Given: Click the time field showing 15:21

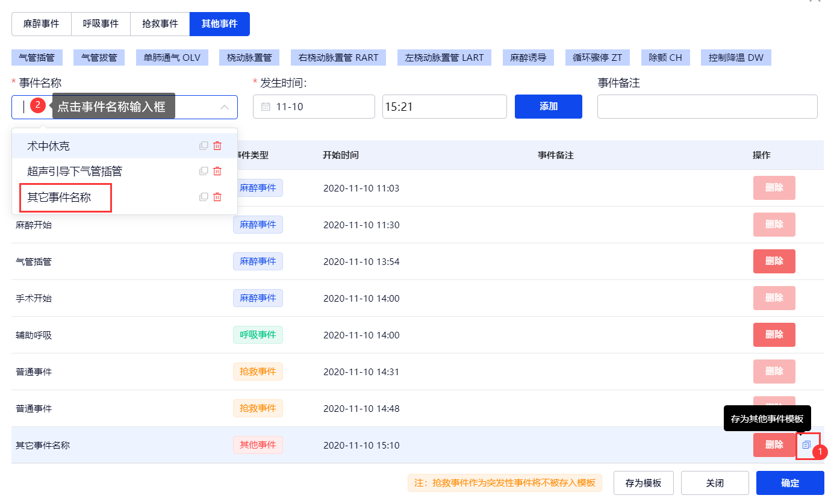Looking at the screenshot, I should [444, 107].
